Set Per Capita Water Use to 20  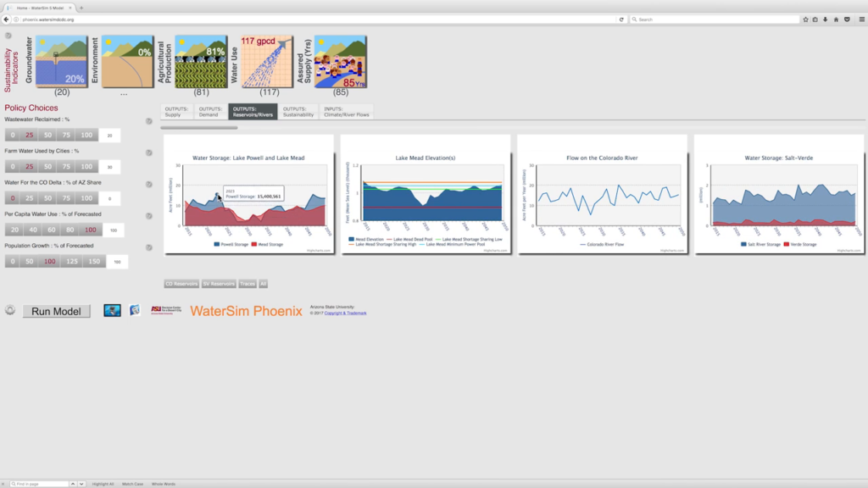coord(14,230)
